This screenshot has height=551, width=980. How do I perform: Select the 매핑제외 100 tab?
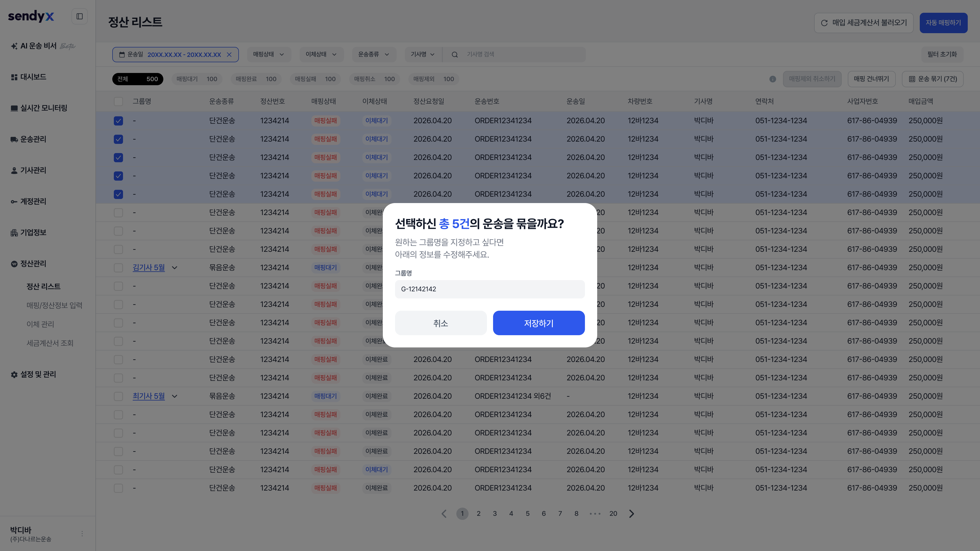click(434, 79)
